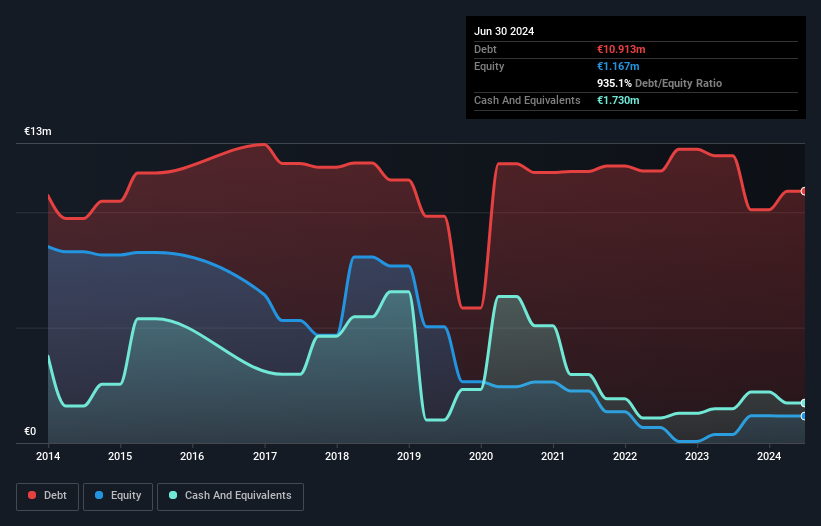Screen dimensions: 821x526
Task: Click the 2022 axis label
Action: [625, 456]
